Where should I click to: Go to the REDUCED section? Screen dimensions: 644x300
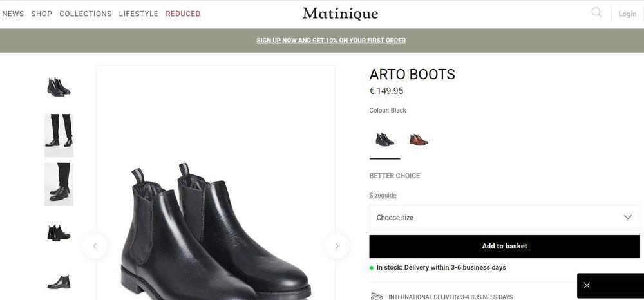pos(183,14)
